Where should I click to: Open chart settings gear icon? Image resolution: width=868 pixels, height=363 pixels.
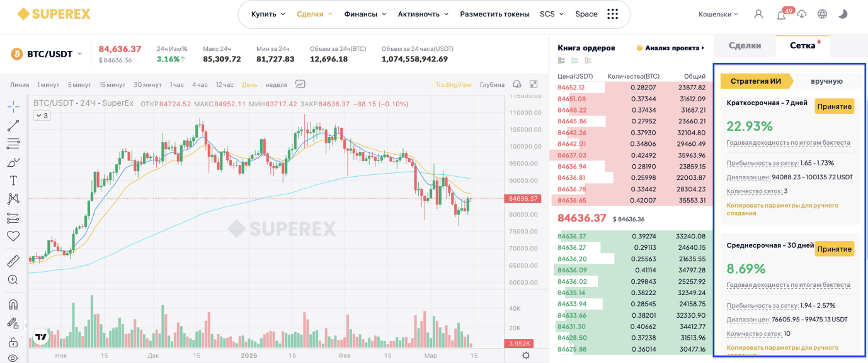tap(526, 355)
